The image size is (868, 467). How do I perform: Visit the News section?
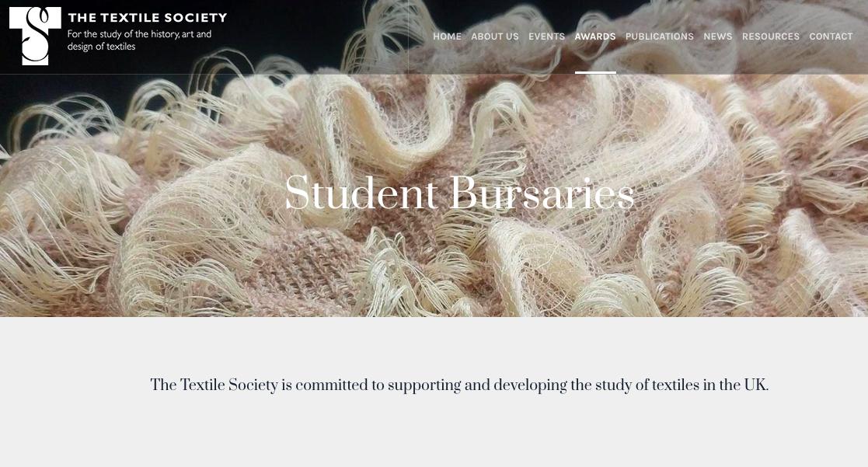718,37
